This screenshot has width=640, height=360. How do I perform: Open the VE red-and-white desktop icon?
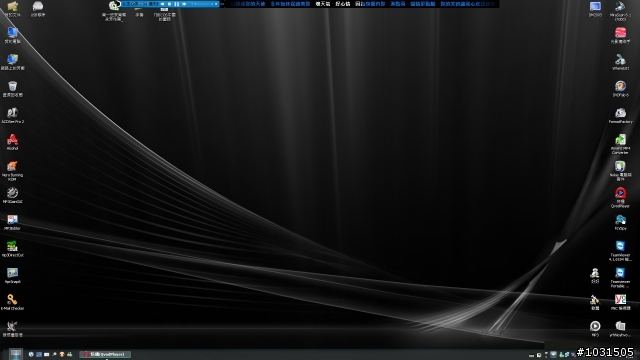[x=620, y=300]
